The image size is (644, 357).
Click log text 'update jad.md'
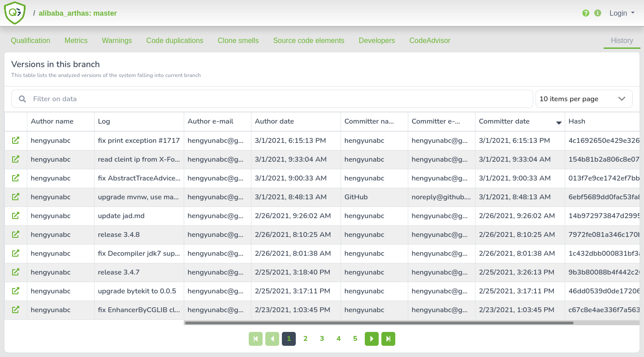121,216
